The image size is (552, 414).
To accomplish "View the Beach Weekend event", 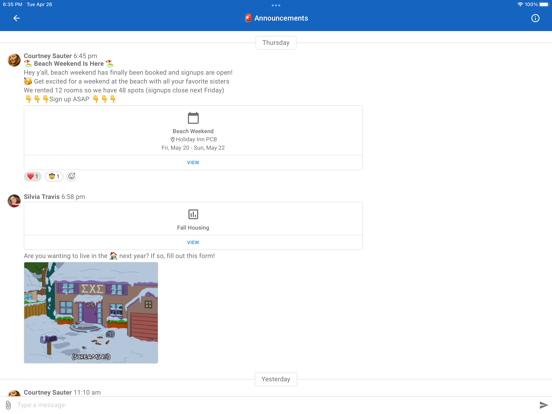I will [x=193, y=163].
